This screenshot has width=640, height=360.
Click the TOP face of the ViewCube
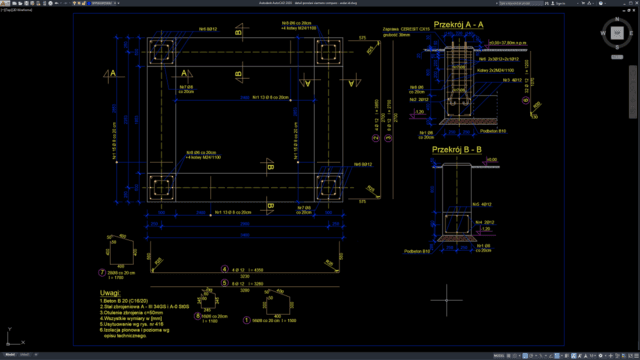tap(617, 33)
